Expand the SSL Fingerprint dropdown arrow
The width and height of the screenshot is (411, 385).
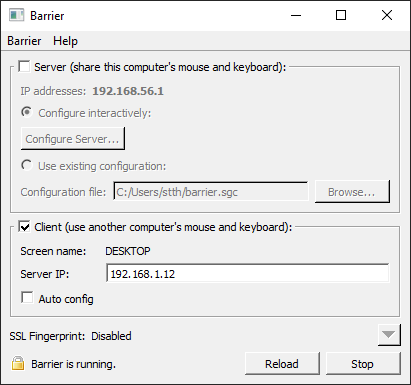tap(389, 335)
